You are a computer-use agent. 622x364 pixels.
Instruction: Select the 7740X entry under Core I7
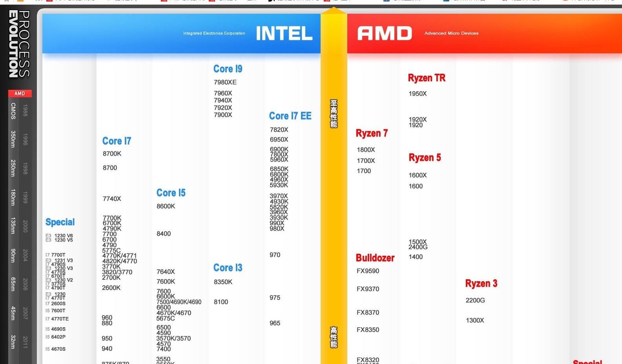click(112, 199)
